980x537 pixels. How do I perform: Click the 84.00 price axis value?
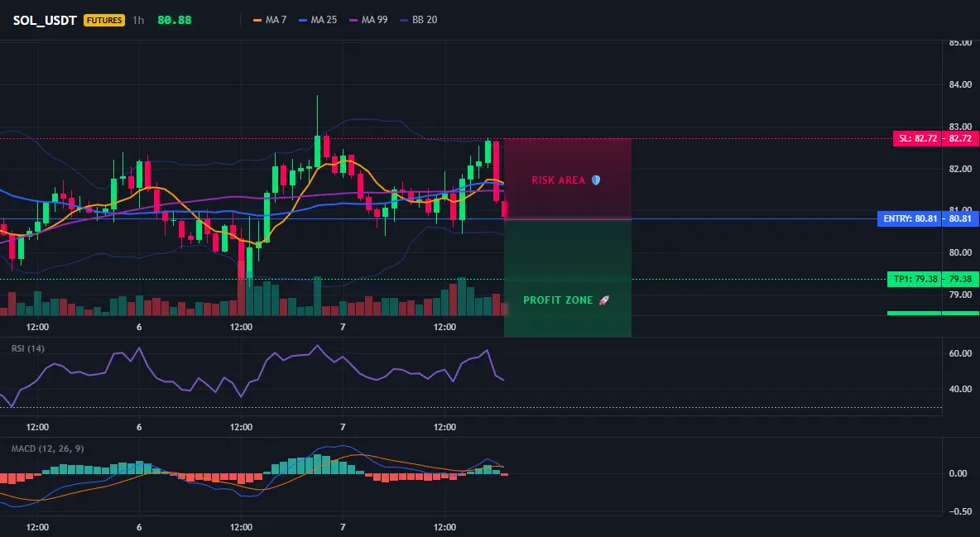pos(960,84)
